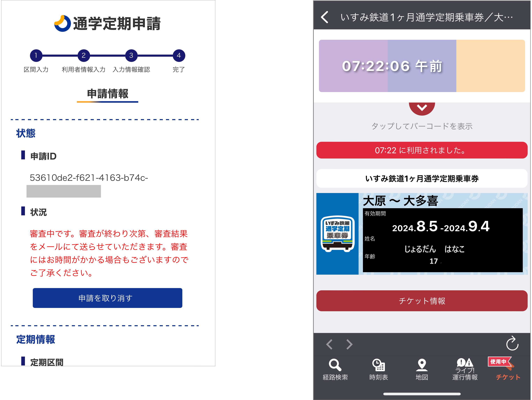This screenshot has width=532, height=400.
Task: Tap the age value 17
Action: [434, 261]
